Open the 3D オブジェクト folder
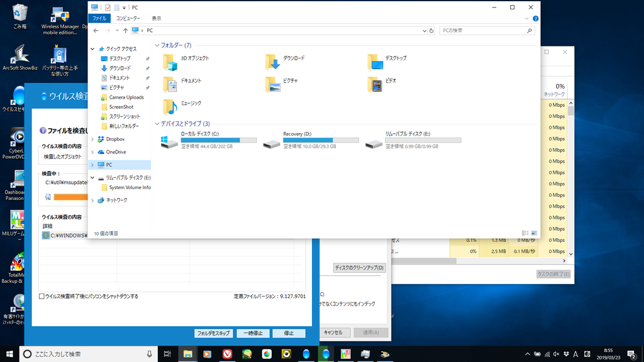This screenshot has height=362, width=644. tap(170, 61)
